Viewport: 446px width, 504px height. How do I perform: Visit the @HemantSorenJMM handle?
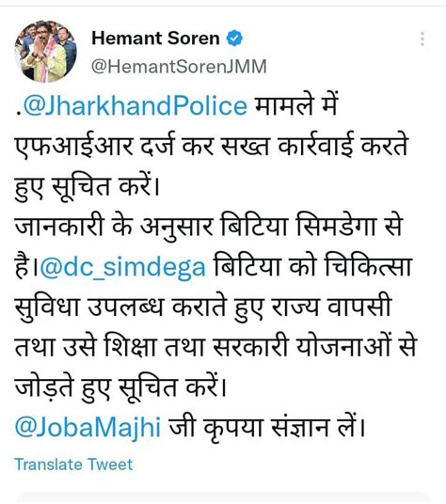click(179, 67)
